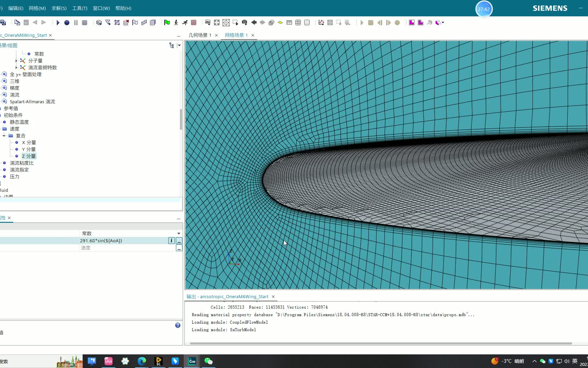Click the help question mark icon
This screenshot has height=368, width=588.
tap(178, 325)
